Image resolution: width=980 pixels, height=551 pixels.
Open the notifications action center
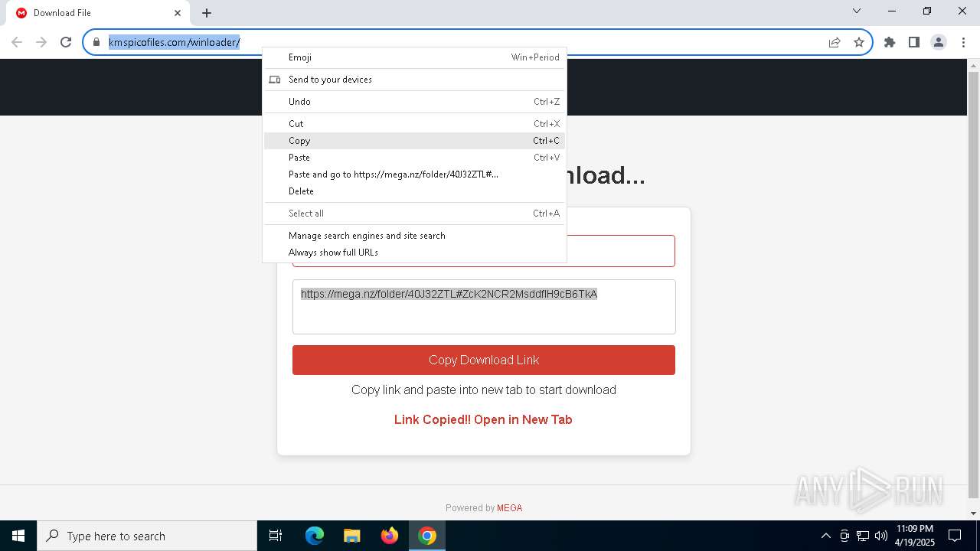[955, 536]
